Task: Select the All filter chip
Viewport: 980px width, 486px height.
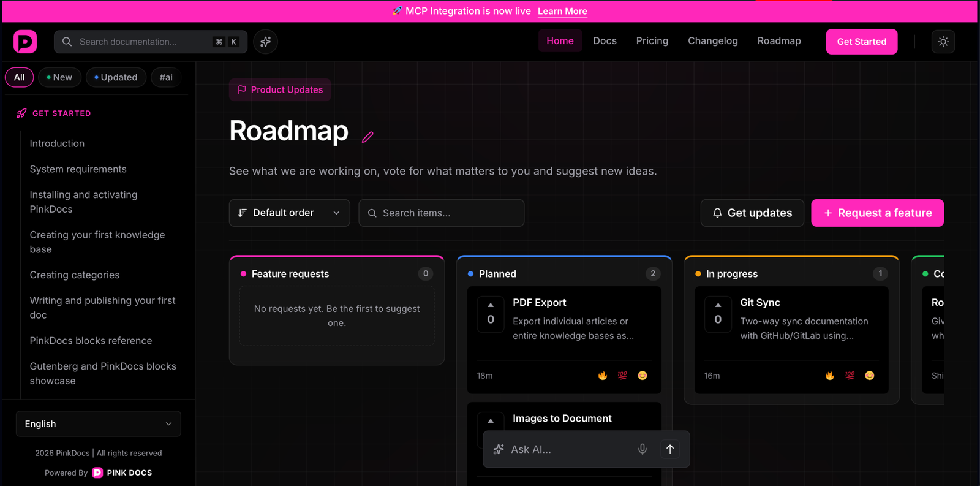Action: (20, 77)
